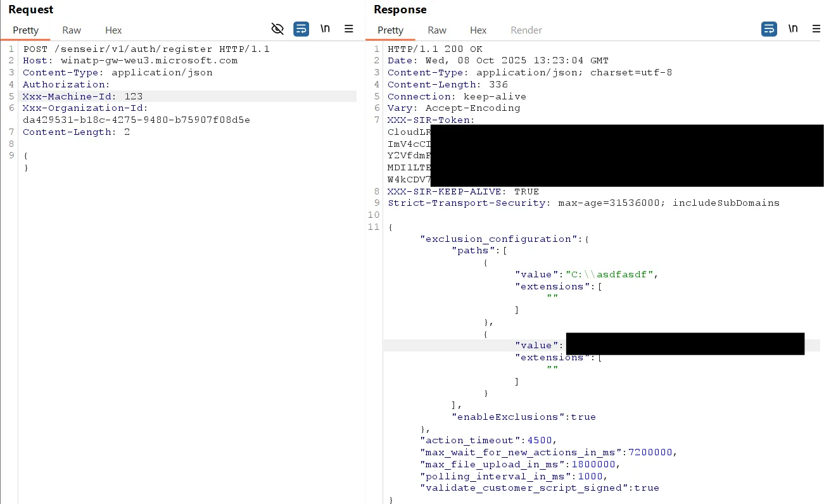824x504 pixels.
Task: Switch to the Request Pretty tab
Action: coord(25,30)
